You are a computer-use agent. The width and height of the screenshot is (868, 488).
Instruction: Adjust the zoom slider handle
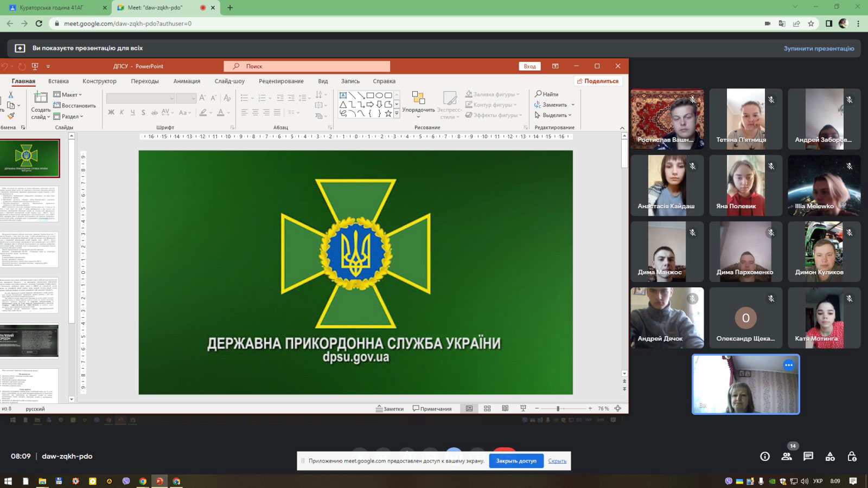(x=558, y=408)
